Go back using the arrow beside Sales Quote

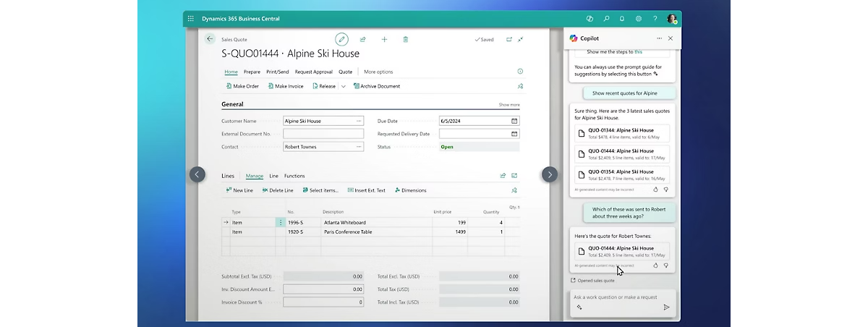[210, 39]
